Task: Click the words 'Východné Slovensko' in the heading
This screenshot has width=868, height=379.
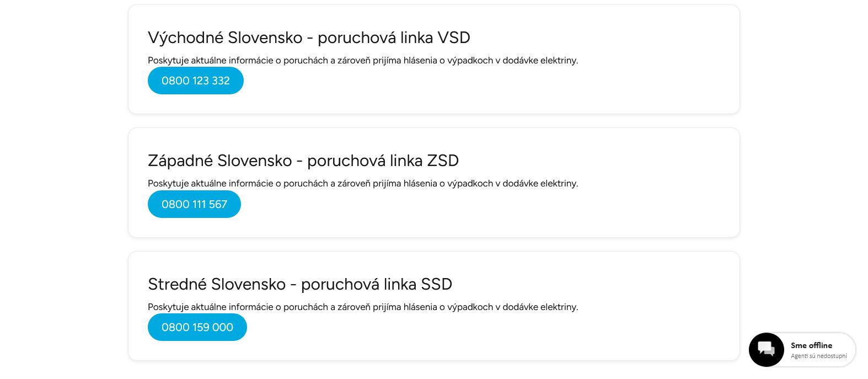Action: pyautogui.click(x=225, y=38)
